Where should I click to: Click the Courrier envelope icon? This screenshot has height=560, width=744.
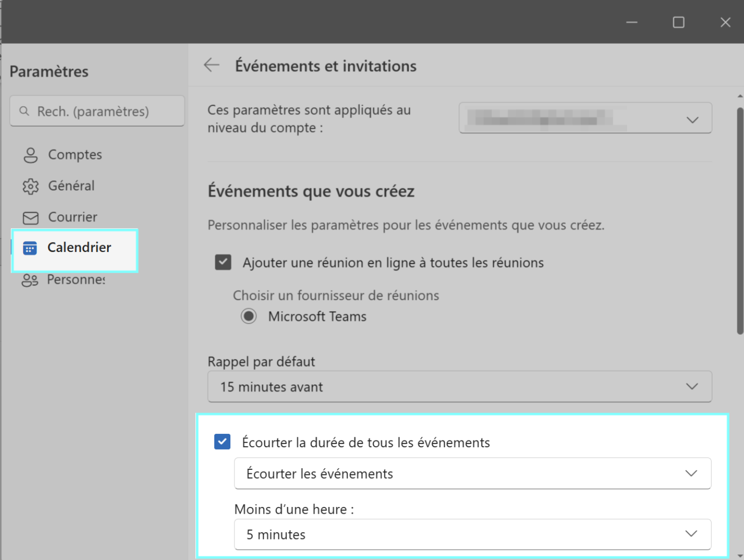30,218
